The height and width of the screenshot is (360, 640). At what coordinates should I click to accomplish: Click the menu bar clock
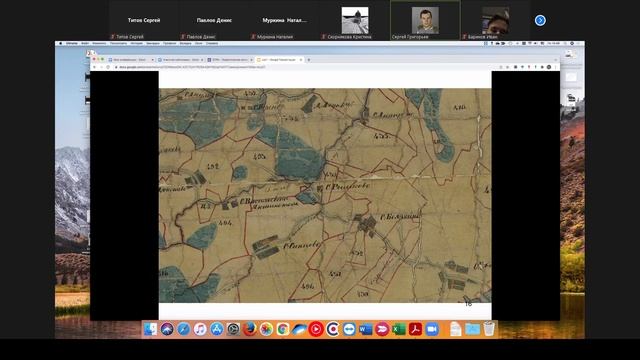(x=554, y=43)
